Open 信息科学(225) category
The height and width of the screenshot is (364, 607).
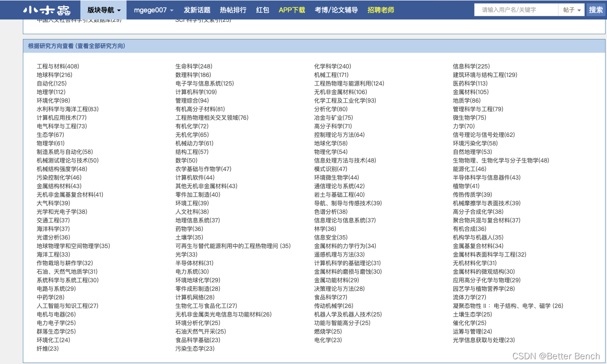tap(471, 67)
